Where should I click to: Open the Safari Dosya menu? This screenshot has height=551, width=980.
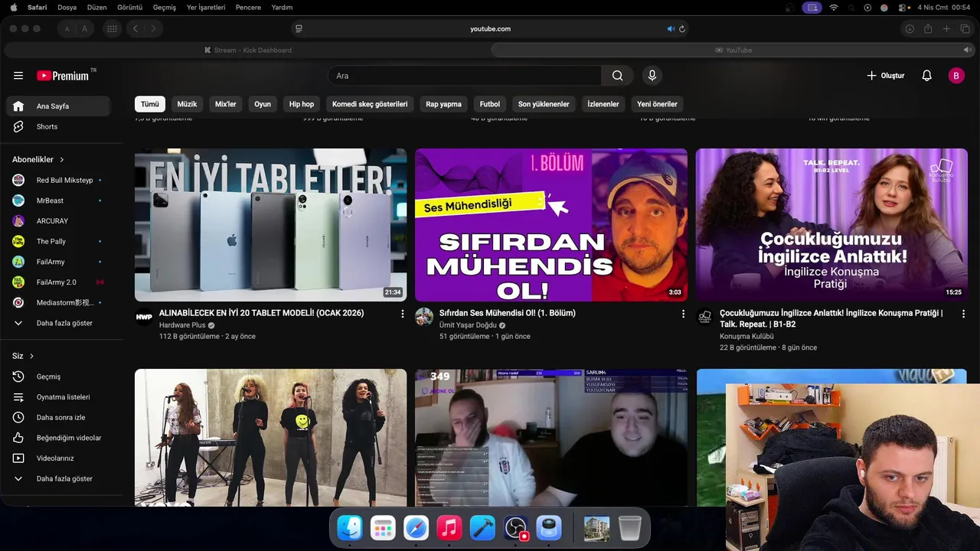(67, 8)
